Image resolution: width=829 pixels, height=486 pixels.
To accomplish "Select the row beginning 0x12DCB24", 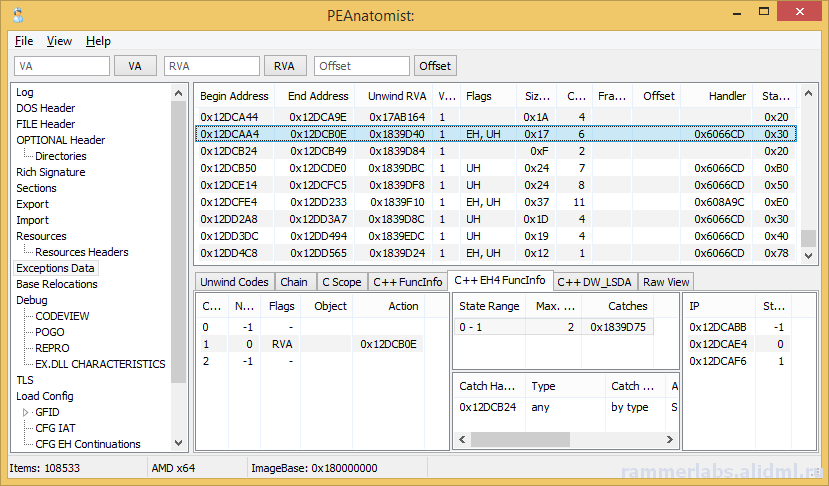I will 495,151.
